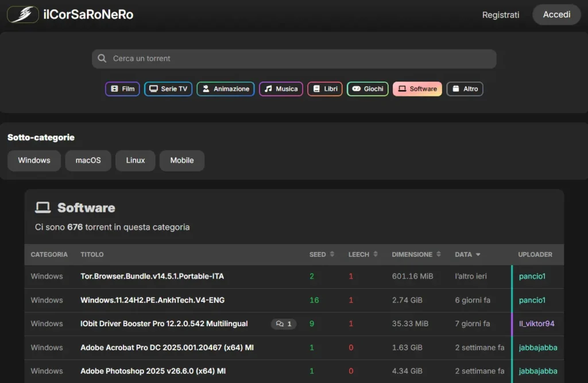
Task: Open the Altro category
Action: tap(465, 89)
